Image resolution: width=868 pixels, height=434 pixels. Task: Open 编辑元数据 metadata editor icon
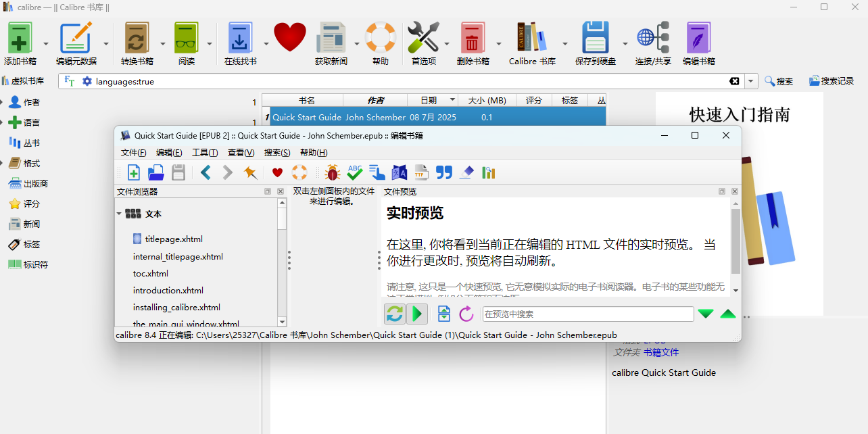tap(76, 37)
